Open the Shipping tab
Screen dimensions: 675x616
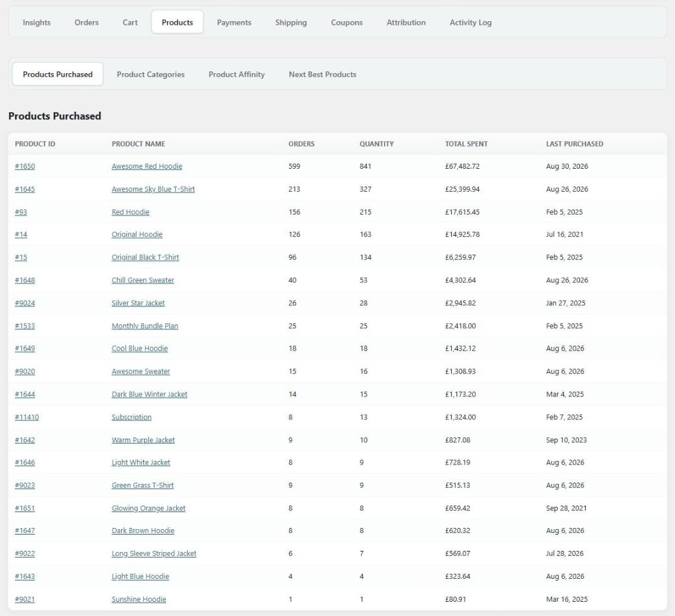coord(291,22)
